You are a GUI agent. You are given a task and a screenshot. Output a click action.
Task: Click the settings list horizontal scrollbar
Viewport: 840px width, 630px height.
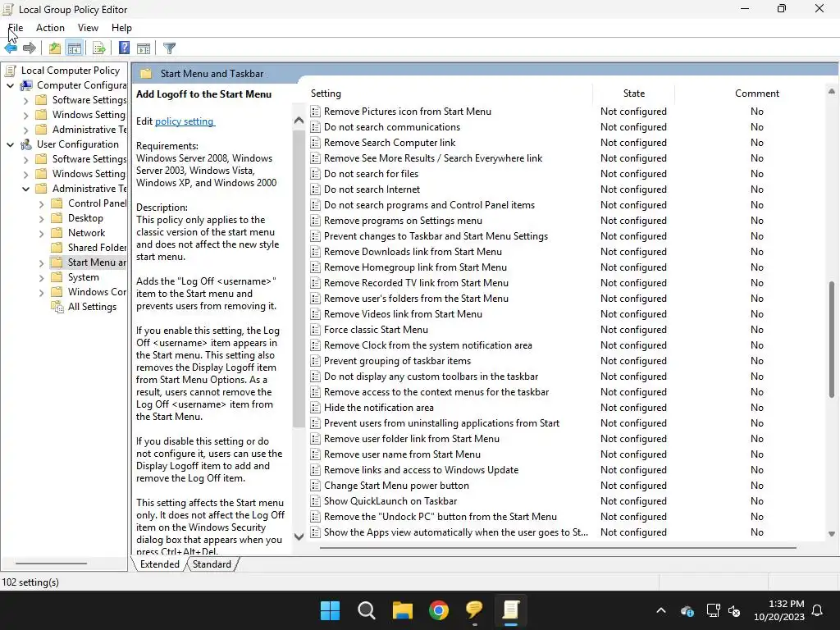pyautogui.click(x=558, y=548)
